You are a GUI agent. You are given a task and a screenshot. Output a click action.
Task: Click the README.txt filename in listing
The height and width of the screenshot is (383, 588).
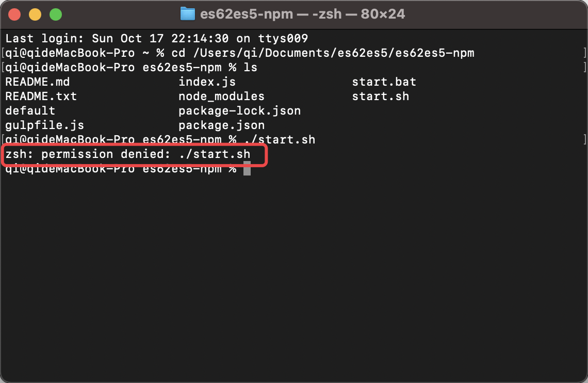coord(41,97)
